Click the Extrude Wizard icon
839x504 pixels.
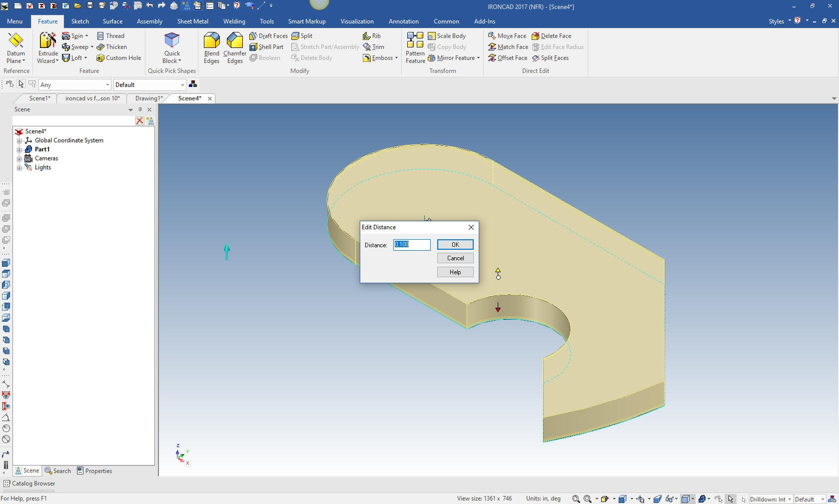tap(48, 41)
